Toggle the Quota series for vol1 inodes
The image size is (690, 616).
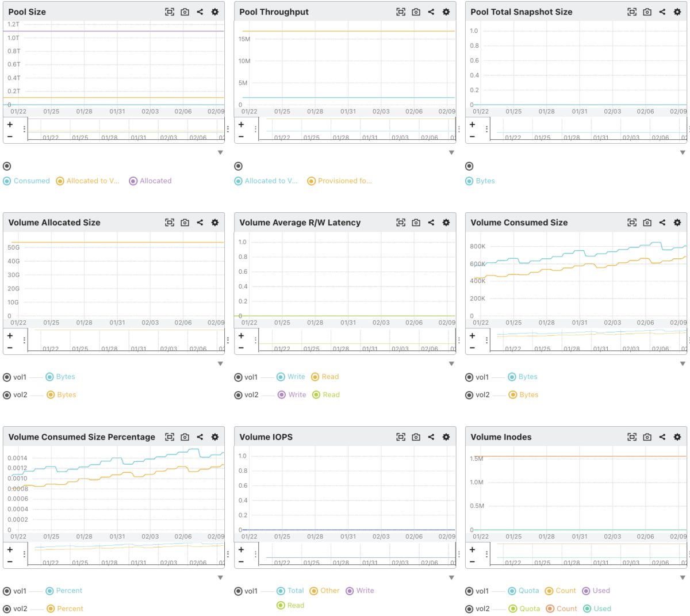(x=524, y=591)
